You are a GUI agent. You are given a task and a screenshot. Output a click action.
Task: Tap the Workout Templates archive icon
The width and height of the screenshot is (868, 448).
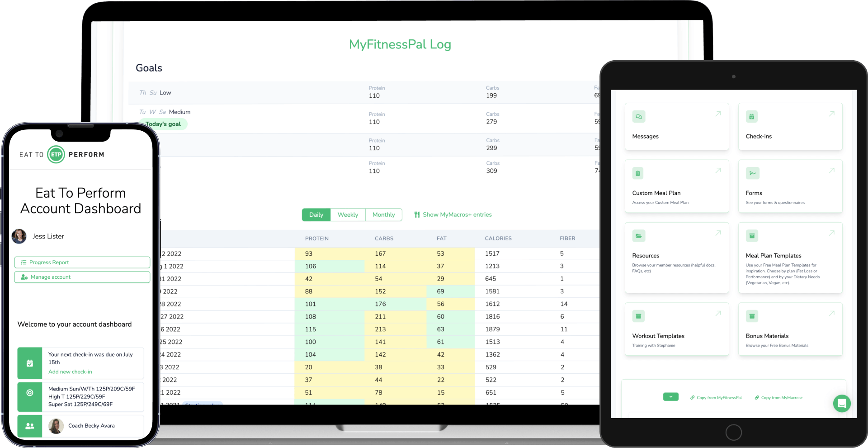(638, 316)
